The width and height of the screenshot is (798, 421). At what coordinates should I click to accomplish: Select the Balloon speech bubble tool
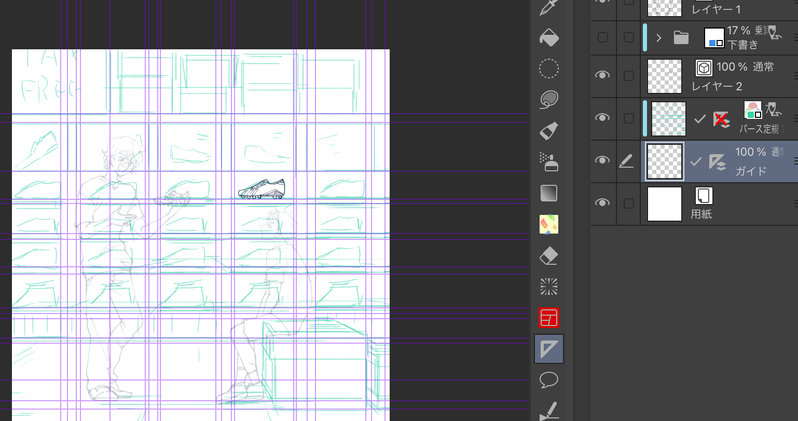point(549,380)
